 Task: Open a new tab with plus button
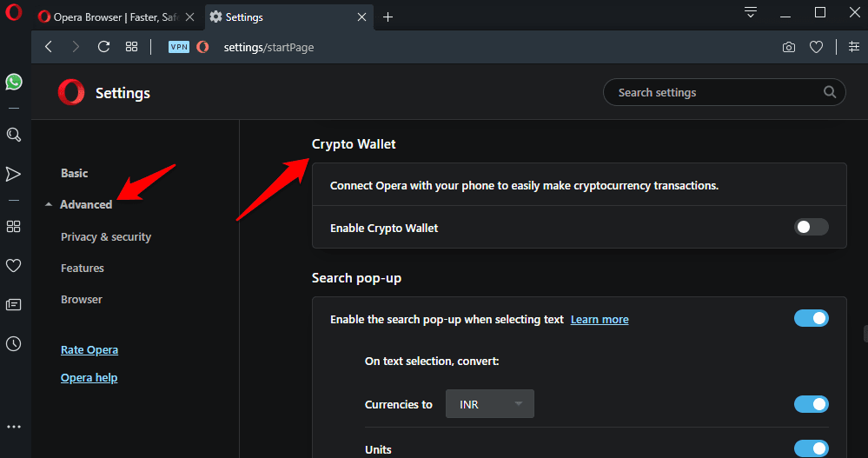[388, 17]
